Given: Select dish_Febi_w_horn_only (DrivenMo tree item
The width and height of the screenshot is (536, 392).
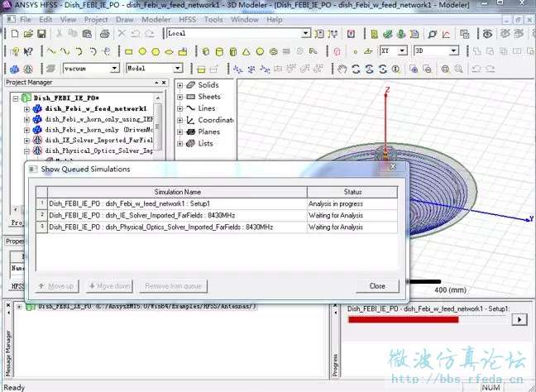Looking at the screenshot, I should coord(98,130).
